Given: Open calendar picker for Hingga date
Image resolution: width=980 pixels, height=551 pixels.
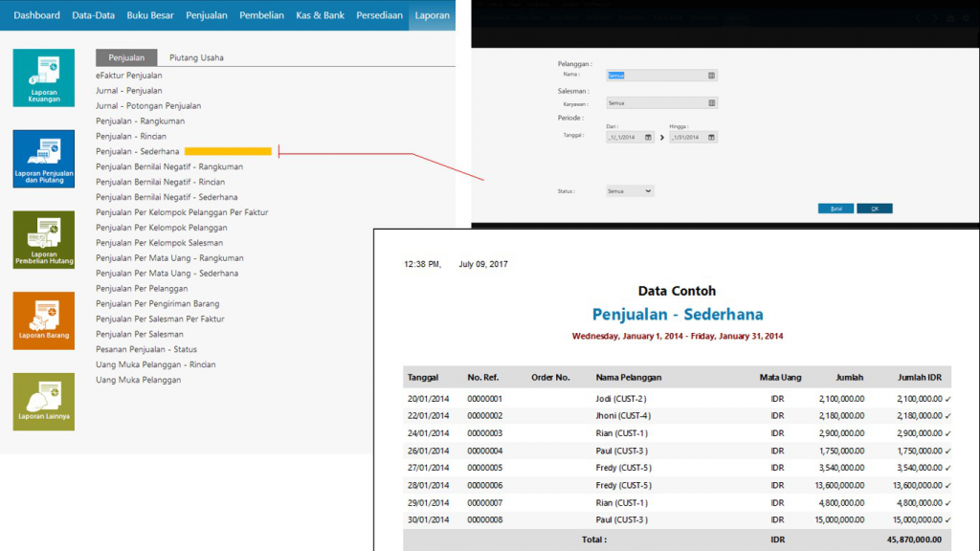Looking at the screenshot, I should pyautogui.click(x=711, y=137).
